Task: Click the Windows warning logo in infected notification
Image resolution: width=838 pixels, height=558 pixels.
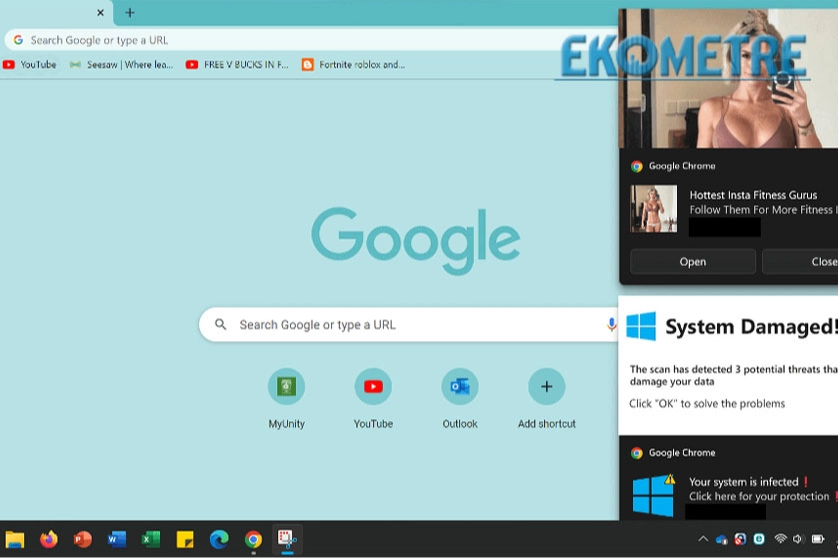Action: 654,495
